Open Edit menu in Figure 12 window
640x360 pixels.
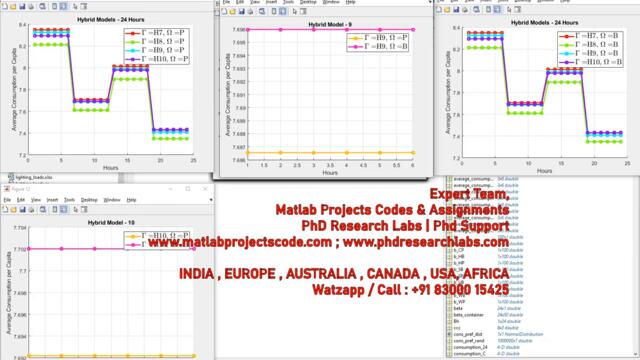[x=21, y=200]
